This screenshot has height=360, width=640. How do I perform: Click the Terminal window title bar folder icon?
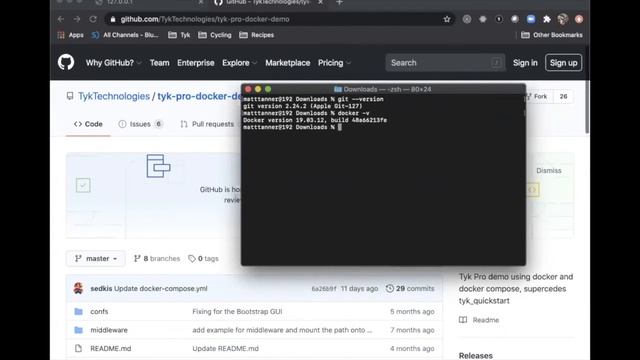[x=338, y=89]
